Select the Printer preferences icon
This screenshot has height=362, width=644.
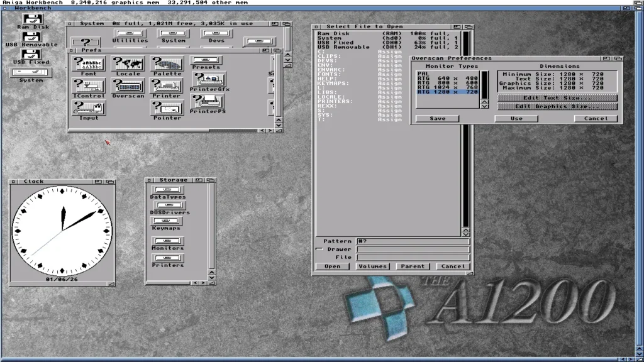point(166,88)
